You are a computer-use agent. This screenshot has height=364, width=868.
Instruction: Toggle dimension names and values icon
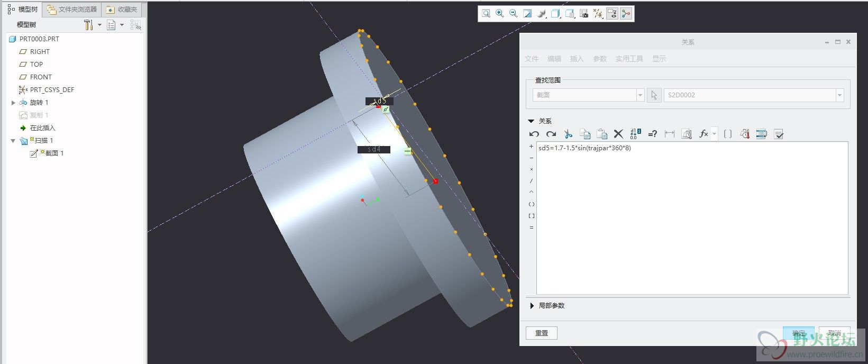coord(636,134)
